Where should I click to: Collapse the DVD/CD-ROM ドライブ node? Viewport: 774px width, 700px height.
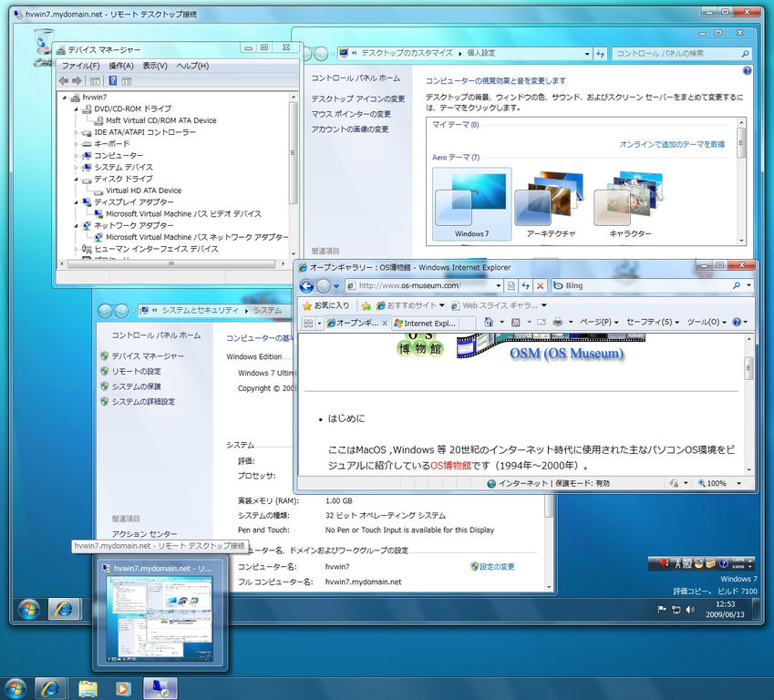[x=77, y=109]
